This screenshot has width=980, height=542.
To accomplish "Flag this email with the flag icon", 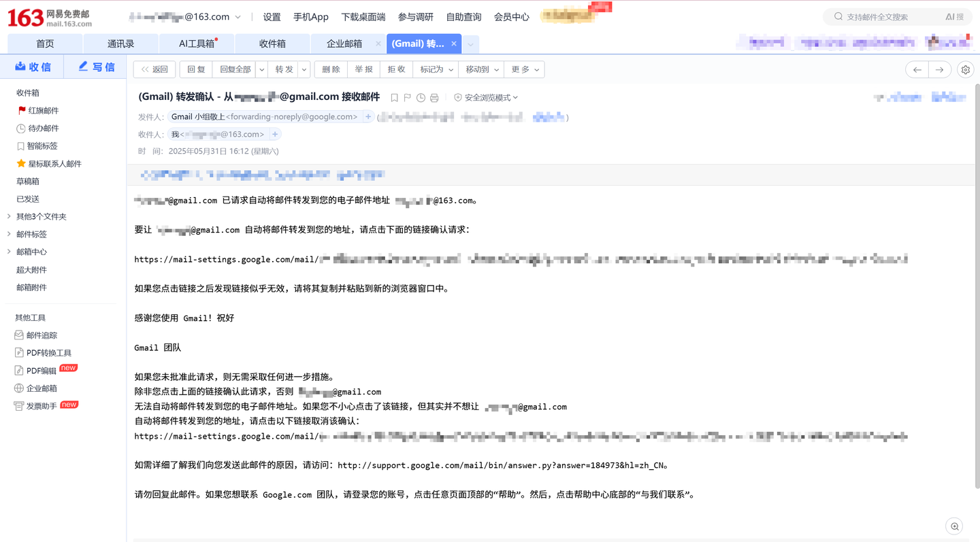I will click(407, 98).
